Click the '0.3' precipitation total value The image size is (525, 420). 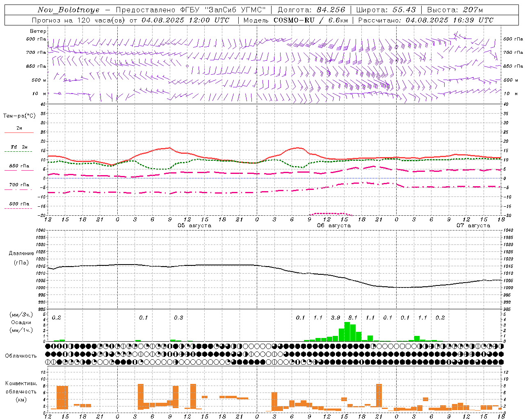178,317
